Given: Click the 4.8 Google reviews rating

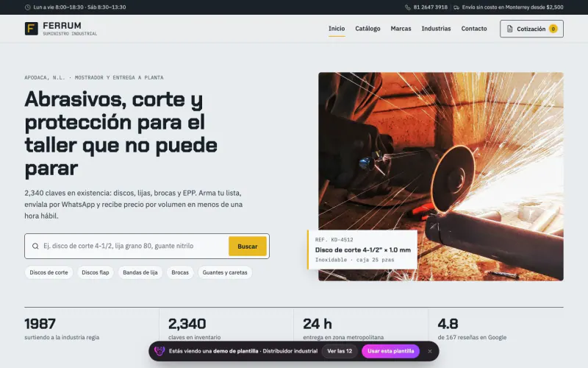Looking at the screenshot, I should coord(472,329).
